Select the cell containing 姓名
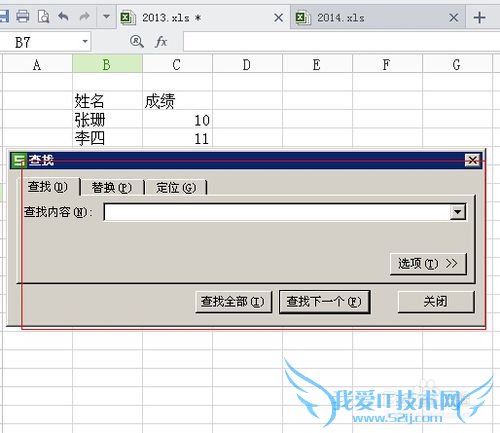The width and height of the screenshot is (500, 433). click(x=107, y=101)
